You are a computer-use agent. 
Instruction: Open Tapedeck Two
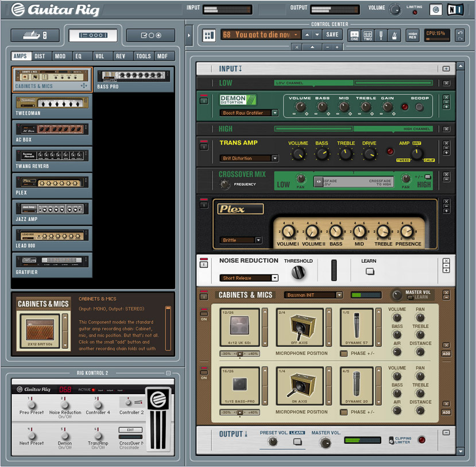pos(367,35)
